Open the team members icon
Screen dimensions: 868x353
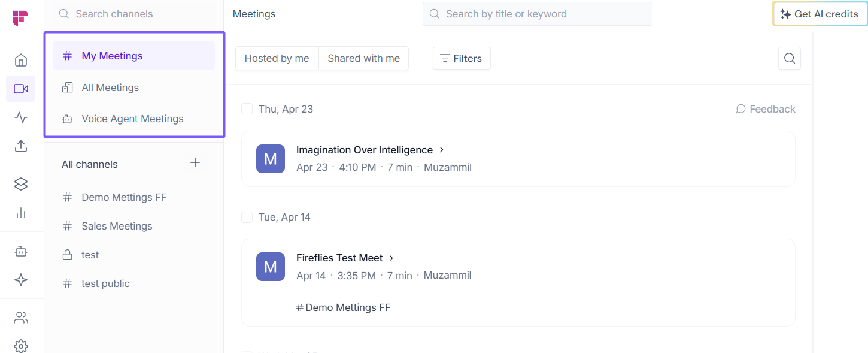(x=21, y=318)
